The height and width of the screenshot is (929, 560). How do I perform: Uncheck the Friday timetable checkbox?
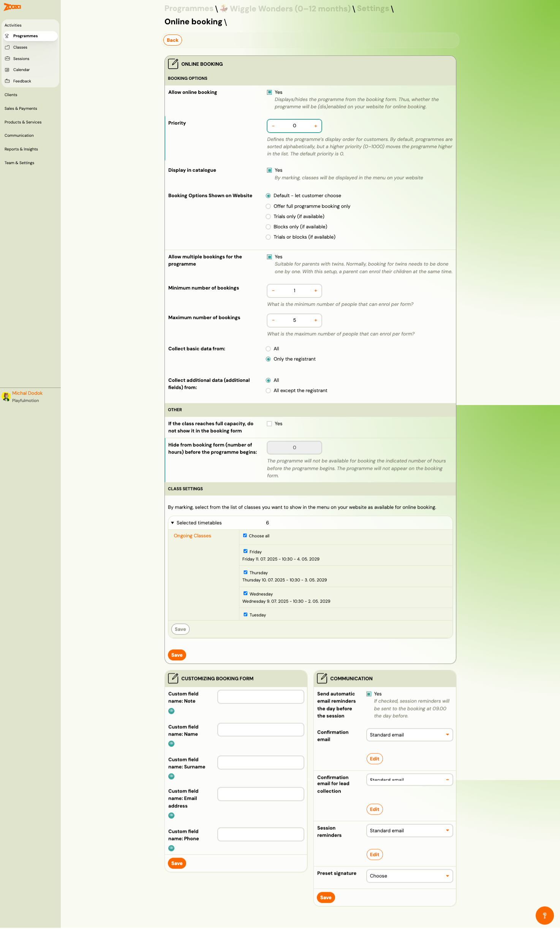[x=245, y=551]
